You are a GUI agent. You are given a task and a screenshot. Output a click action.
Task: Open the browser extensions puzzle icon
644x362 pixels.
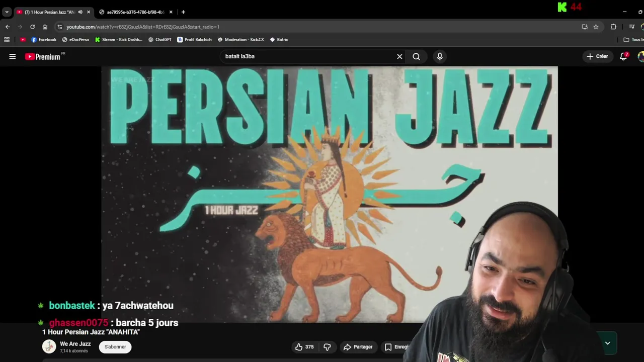613,27
